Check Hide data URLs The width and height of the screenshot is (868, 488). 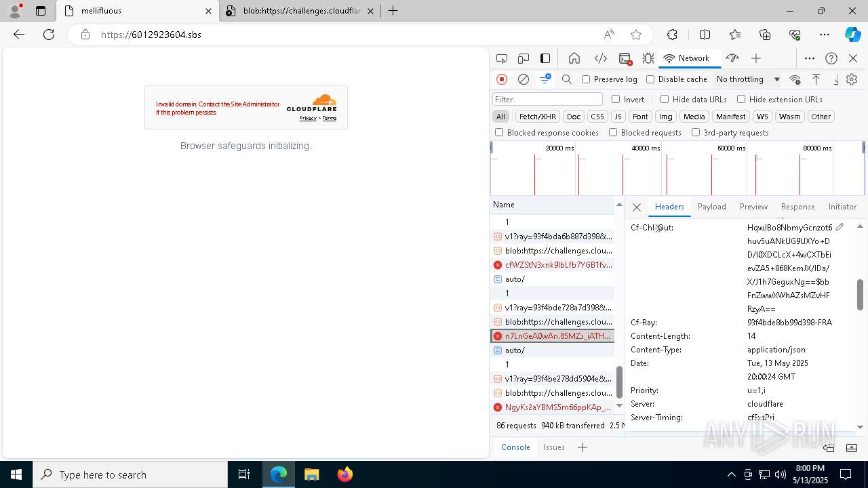point(665,99)
